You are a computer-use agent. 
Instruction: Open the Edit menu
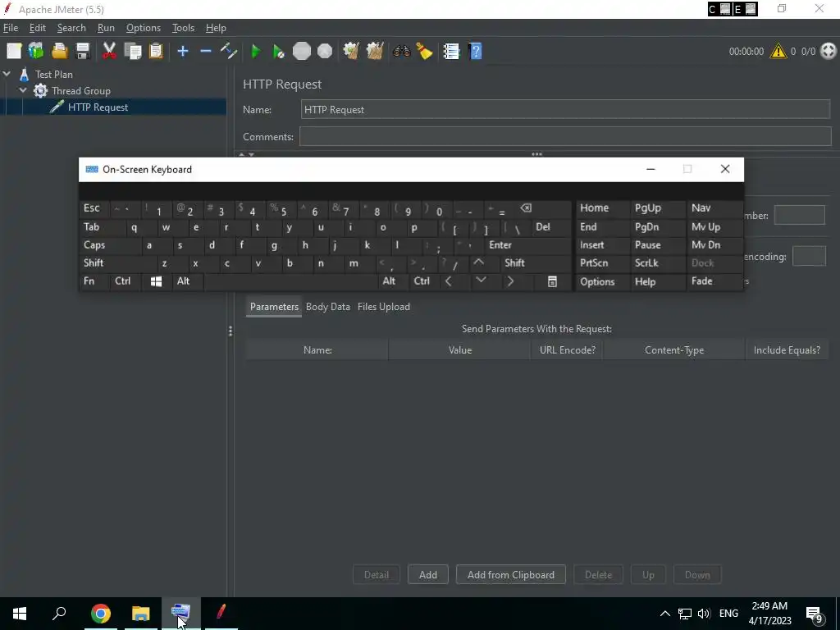[x=38, y=28]
